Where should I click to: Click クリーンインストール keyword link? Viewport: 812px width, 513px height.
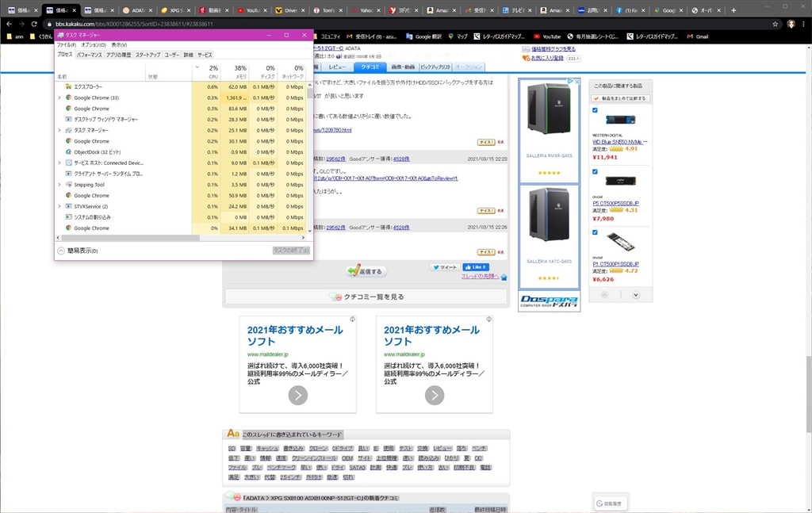[x=314, y=458]
